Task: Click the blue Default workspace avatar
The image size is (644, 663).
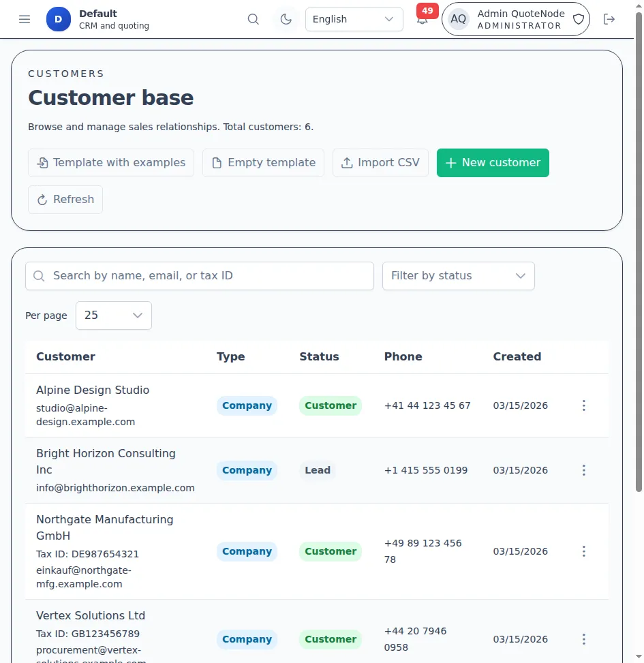Action: coord(59,19)
